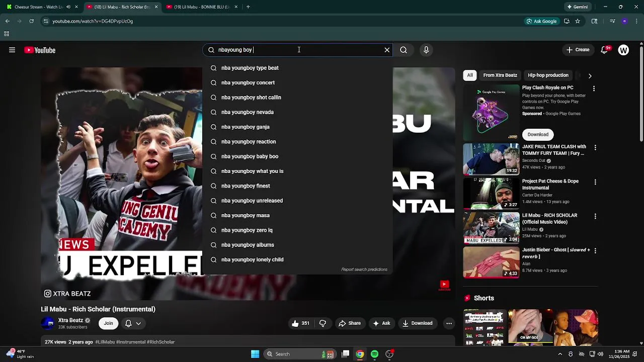The image size is (644, 362).
Task: Open the Jake Paul Team Clash thumbnail
Action: (491, 159)
